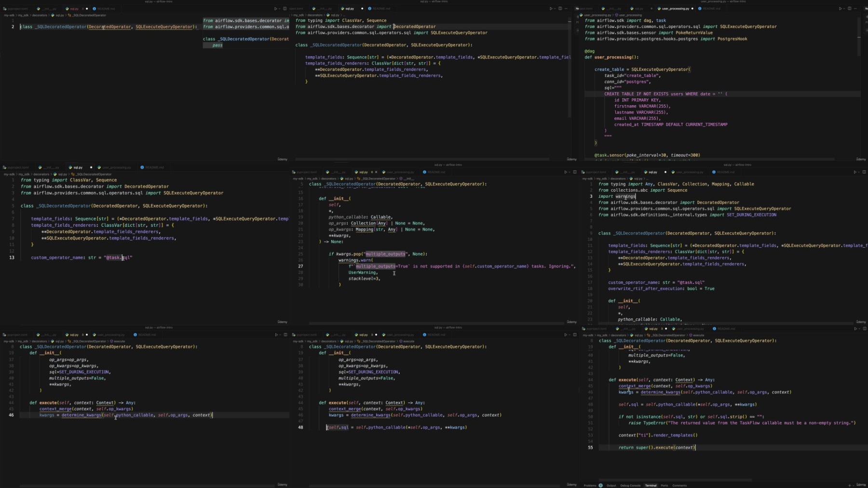This screenshot has height=488, width=868.
Task: Click the 'raise TypeError(' line
Action: point(742,423)
